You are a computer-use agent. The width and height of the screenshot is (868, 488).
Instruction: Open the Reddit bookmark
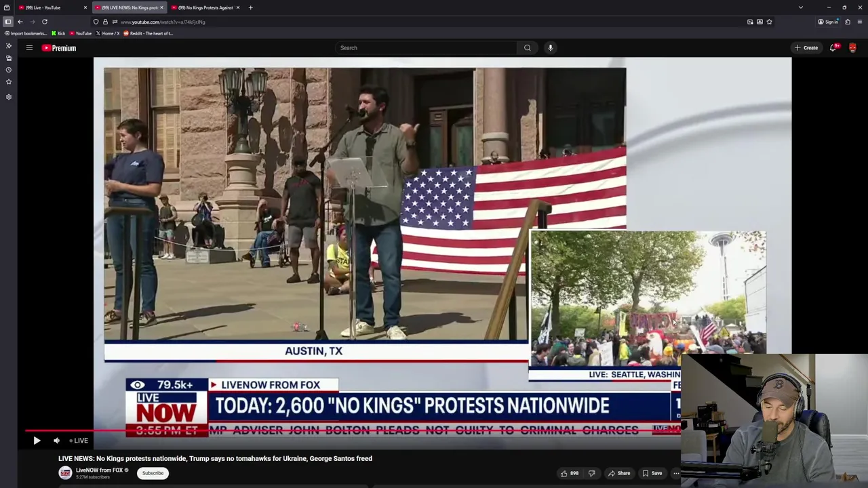148,33
